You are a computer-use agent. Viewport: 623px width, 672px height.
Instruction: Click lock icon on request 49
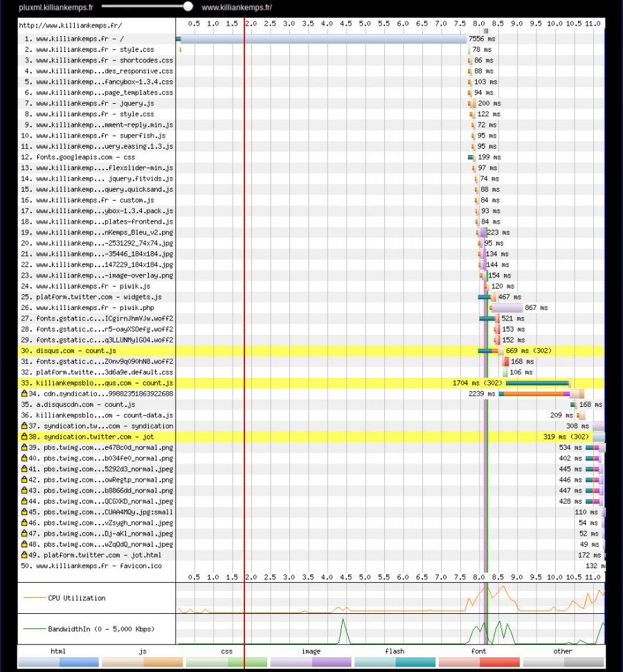click(x=24, y=554)
